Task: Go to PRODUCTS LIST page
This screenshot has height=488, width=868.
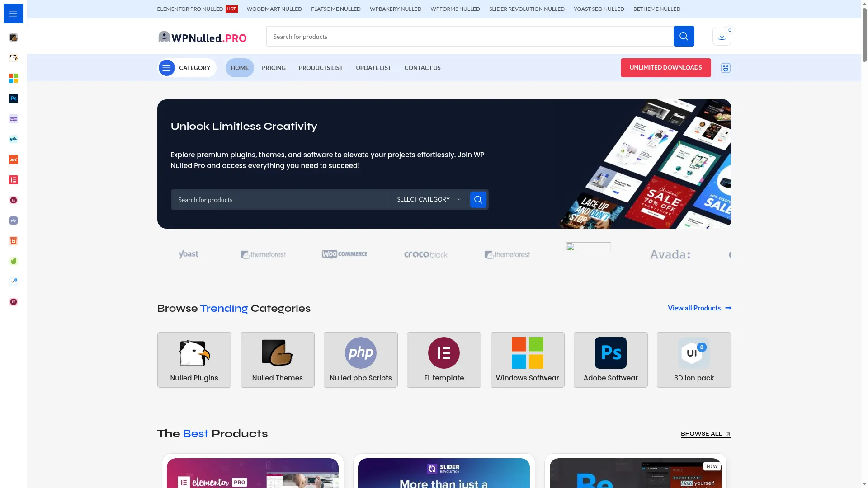Action: 321,68
